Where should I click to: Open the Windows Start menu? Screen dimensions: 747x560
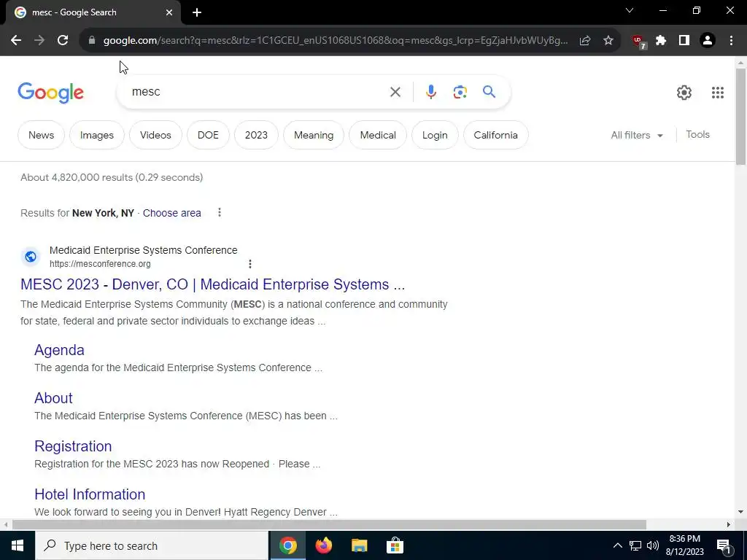[x=18, y=545]
